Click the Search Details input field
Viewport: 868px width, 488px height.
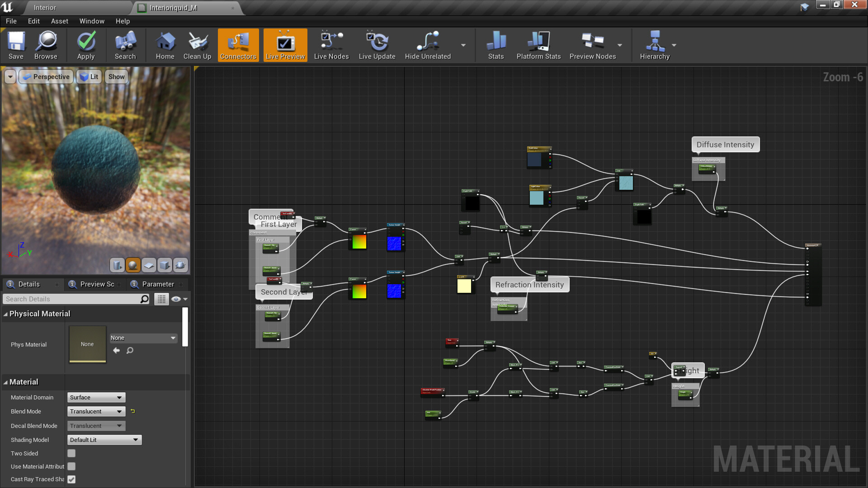pos(72,299)
